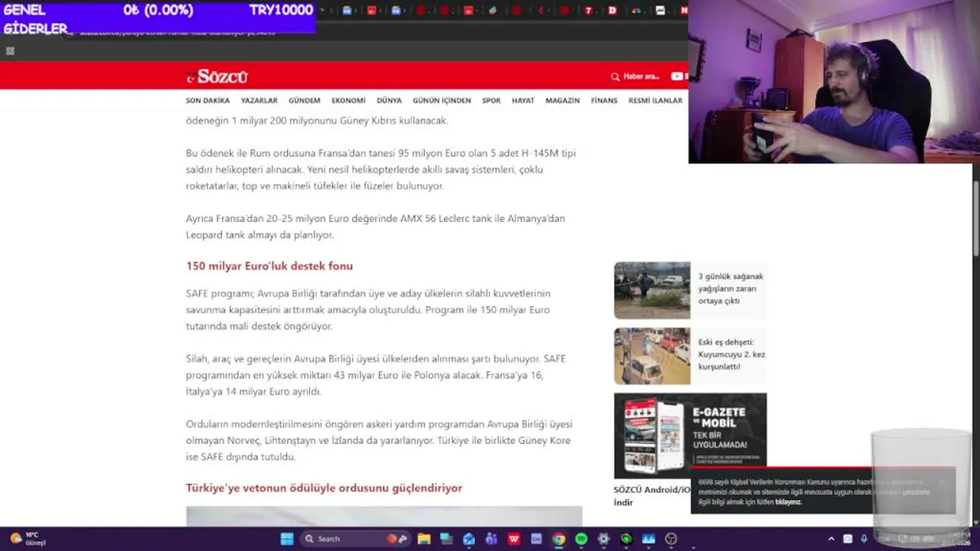Show hidden system tray icons chevron
This screenshot has width=980, height=551.
(831, 539)
